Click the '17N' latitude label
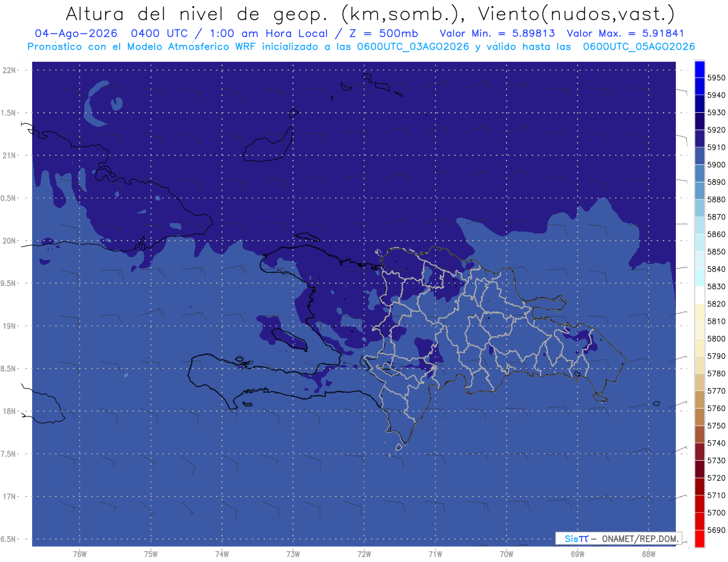This screenshot has width=728, height=562. 10,497
